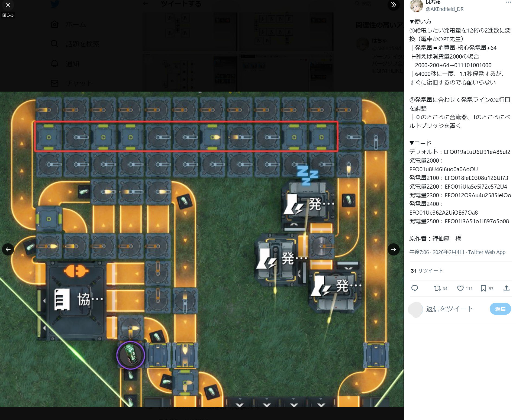Image resolution: width=516 pixels, height=420 pixels.
Task: Bookmark this tweet
Action: (483, 288)
